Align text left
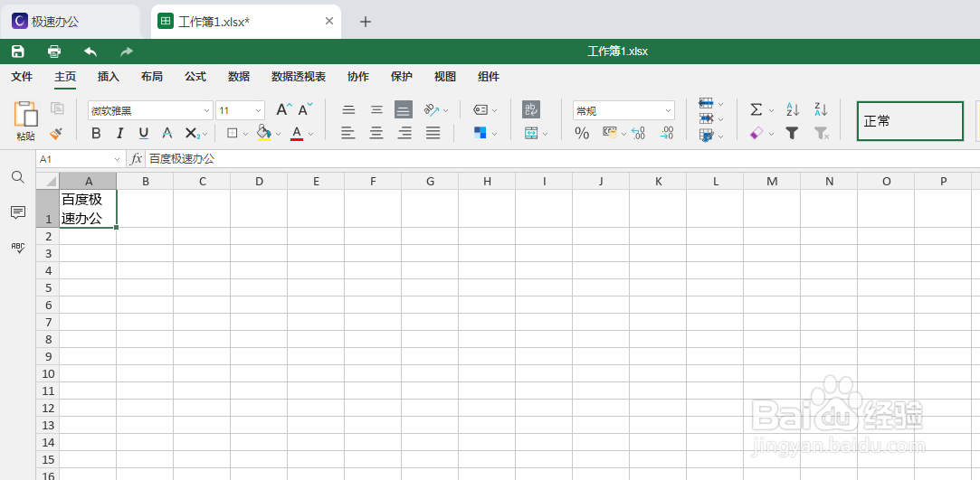The width and height of the screenshot is (980, 480). (348, 133)
